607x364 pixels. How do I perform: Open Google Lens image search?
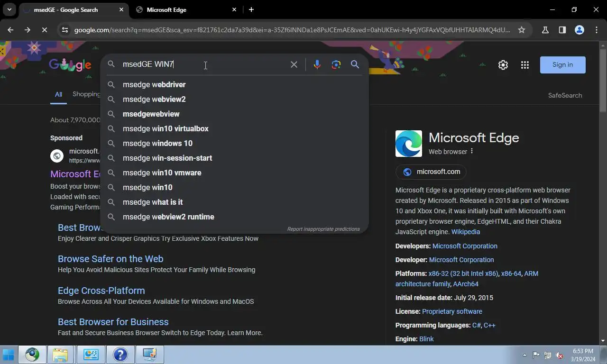pyautogui.click(x=336, y=64)
